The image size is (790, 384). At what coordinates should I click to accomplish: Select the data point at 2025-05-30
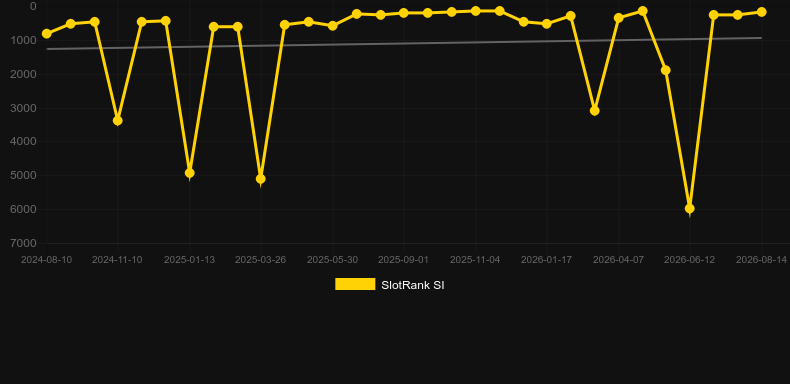coord(333,26)
